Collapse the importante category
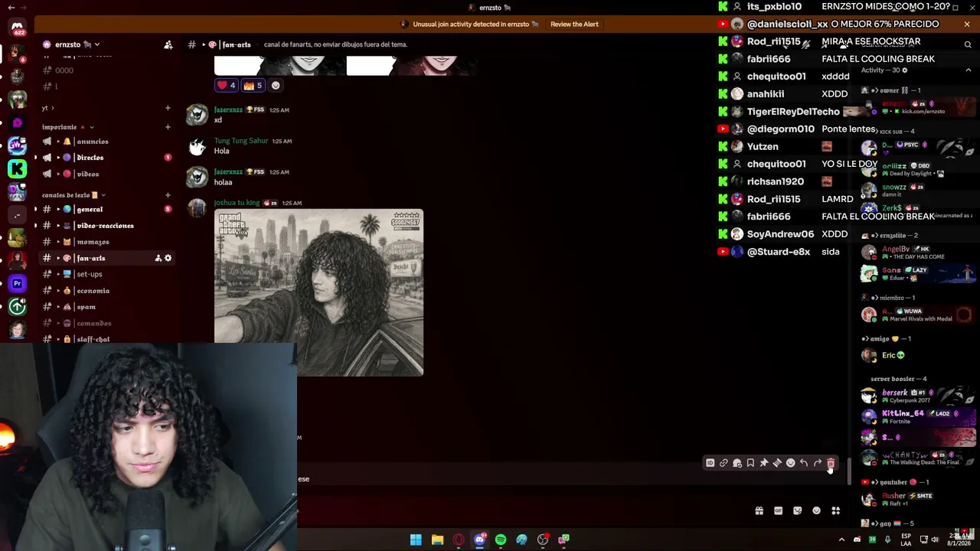The image size is (980, 551). [x=67, y=127]
